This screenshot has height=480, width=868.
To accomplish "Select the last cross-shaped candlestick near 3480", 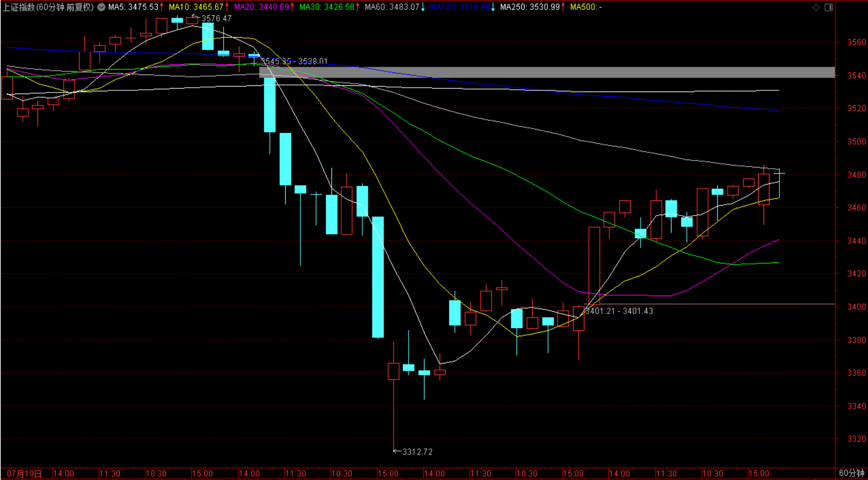I will click(x=779, y=183).
